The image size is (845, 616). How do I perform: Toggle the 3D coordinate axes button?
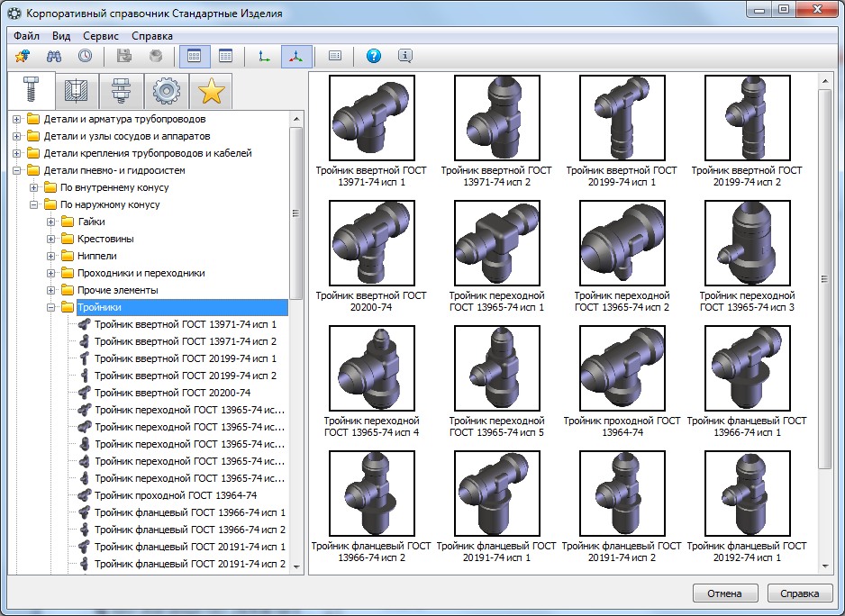coord(295,56)
